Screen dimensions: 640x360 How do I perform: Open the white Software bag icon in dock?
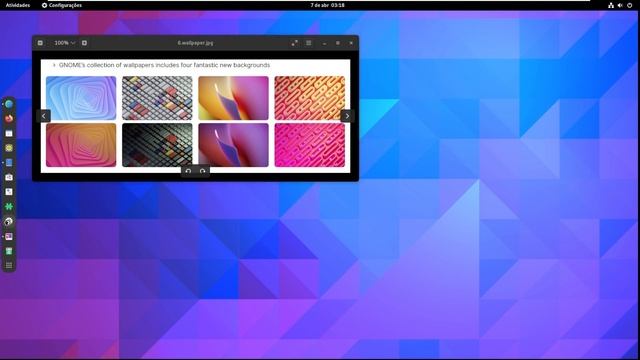click(9, 178)
